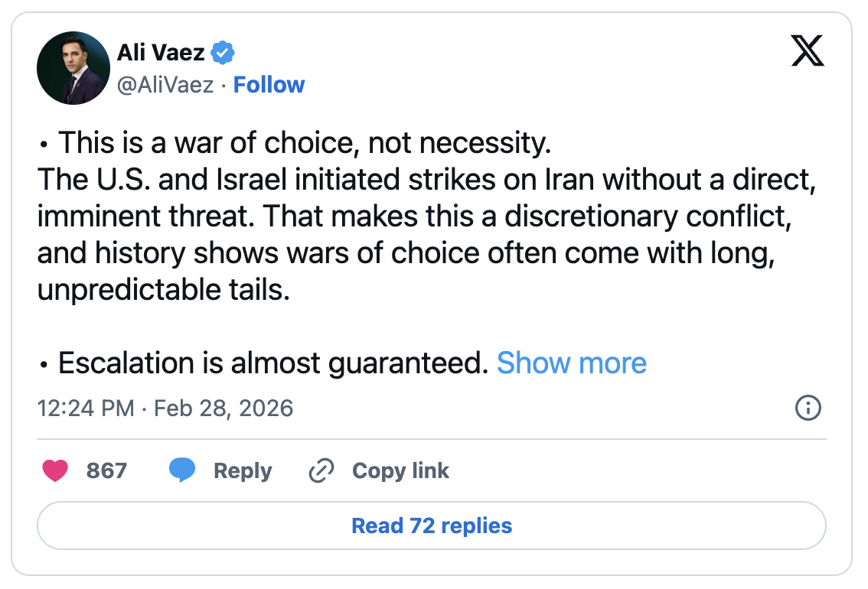Like the tweet with the heart icon
868x589 pixels.
(55, 470)
